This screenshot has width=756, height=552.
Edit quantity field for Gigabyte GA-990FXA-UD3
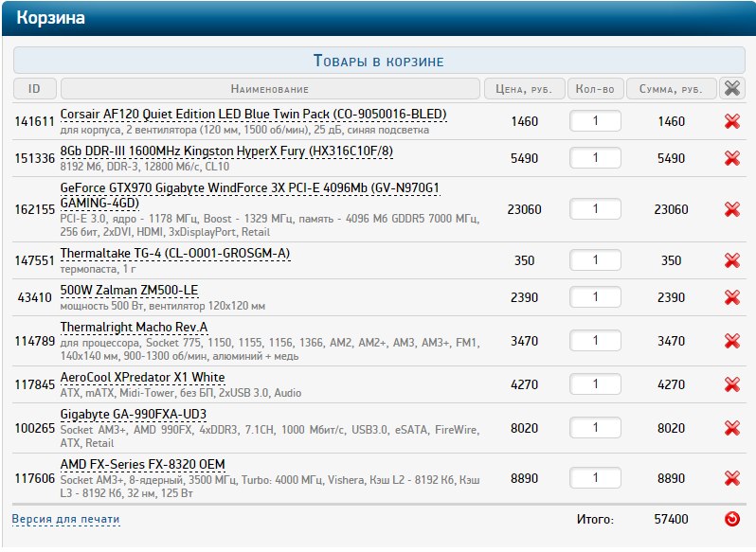coord(596,428)
